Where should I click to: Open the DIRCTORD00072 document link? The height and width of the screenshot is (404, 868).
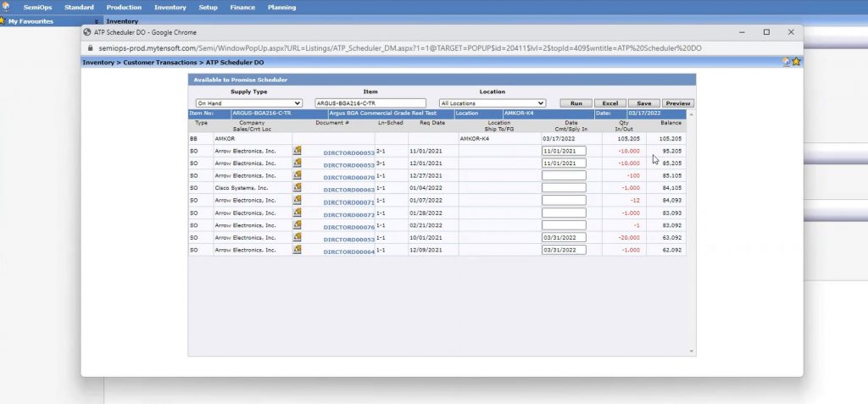coord(348,215)
